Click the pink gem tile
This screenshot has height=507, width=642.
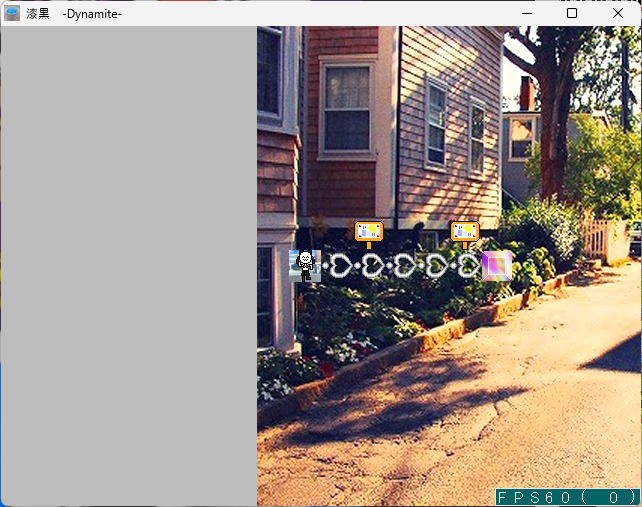pyautogui.click(x=497, y=266)
